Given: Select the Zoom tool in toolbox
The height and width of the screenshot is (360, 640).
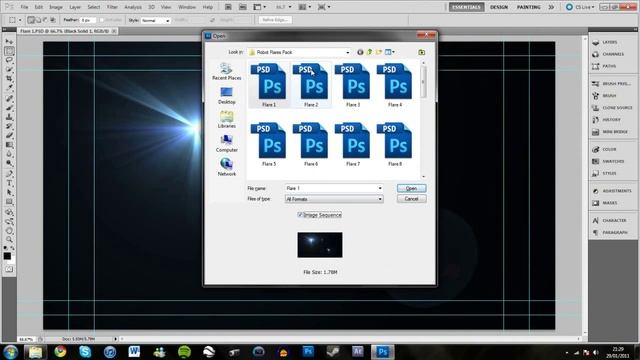Looking at the screenshot, I should pos(9,240).
